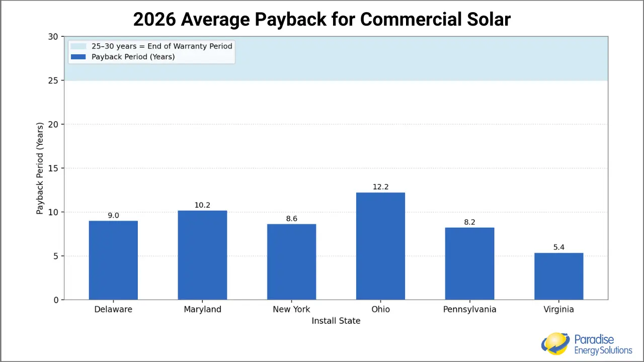The height and width of the screenshot is (362, 644).
Task: Select the 'Delaware' x-axis label
Action: (x=113, y=309)
